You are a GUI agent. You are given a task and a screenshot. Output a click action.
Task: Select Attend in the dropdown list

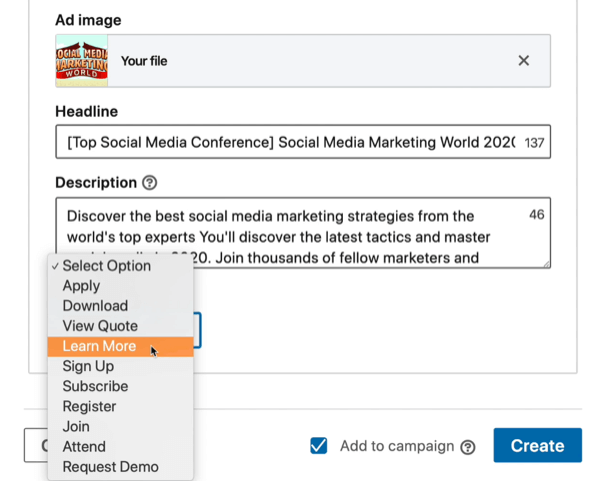coord(121,447)
